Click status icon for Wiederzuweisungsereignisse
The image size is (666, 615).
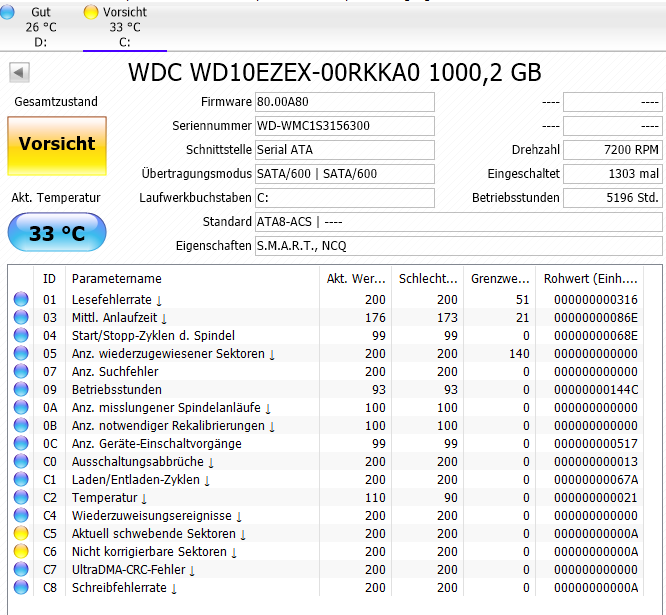point(21,515)
